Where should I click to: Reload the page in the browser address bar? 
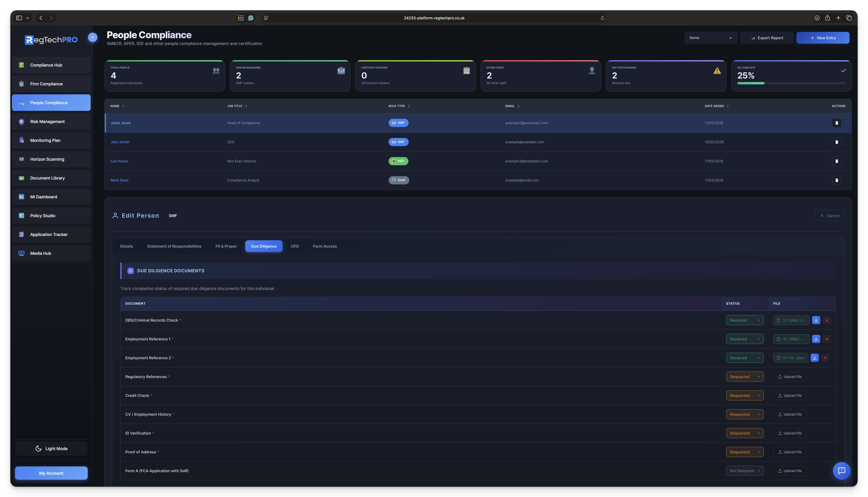click(x=602, y=18)
